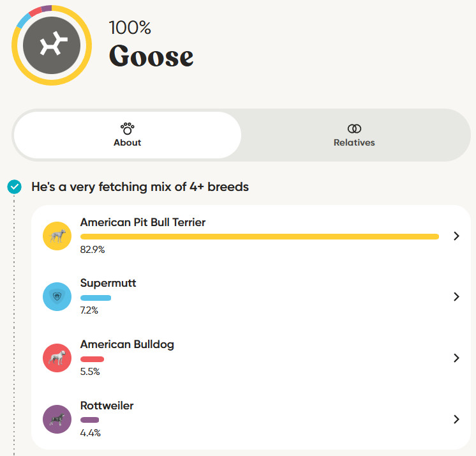Image resolution: width=476 pixels, height=456 pixels.
Task: Click the paw print icon above About
Action: point(127,128)
